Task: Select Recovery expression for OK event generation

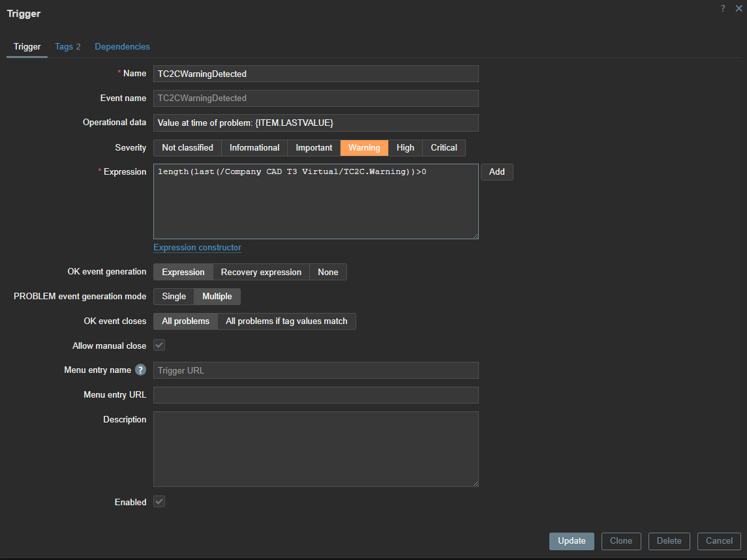Action: (261, 272)
